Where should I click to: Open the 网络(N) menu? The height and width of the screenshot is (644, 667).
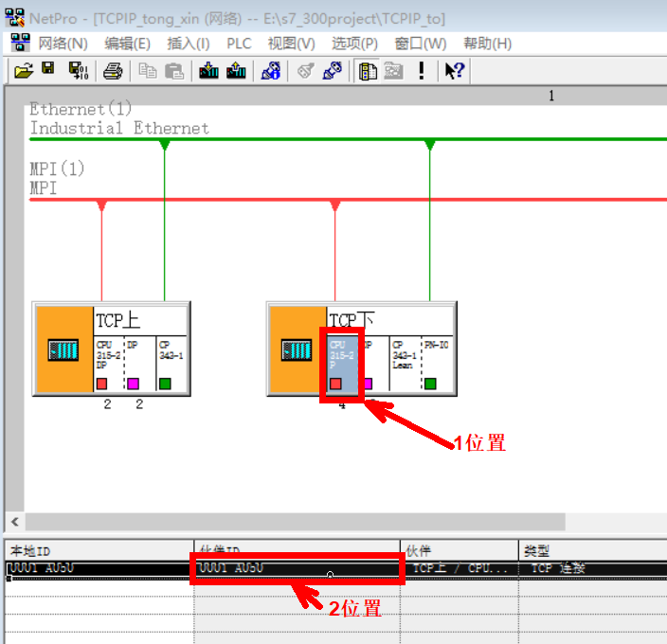(63, 44)
